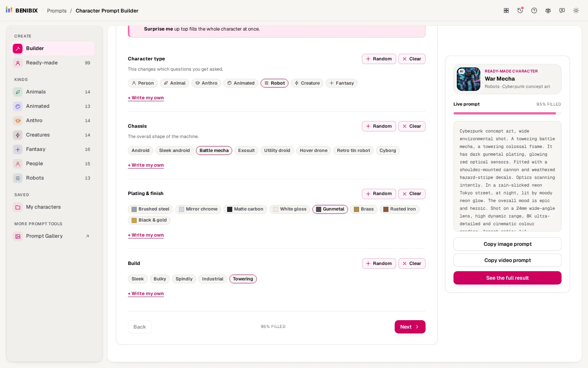Click the Next button
This screenshot has height=368, width=588.
tap(410, 327)
